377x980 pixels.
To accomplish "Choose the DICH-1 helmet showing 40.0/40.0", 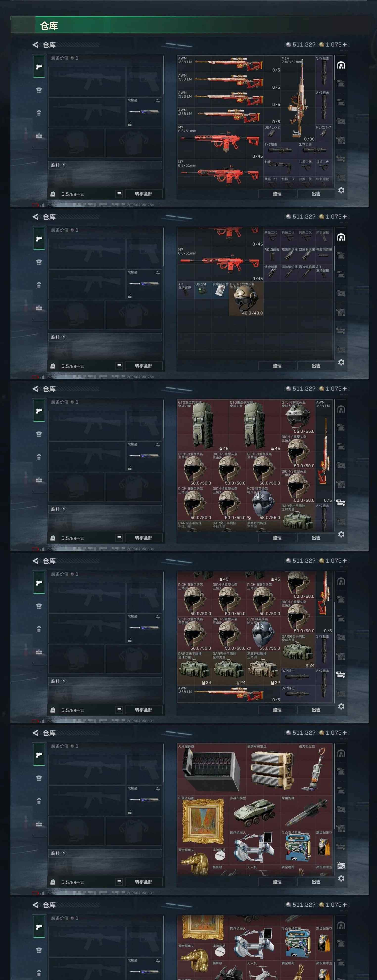I will click(x=246, y=299).
